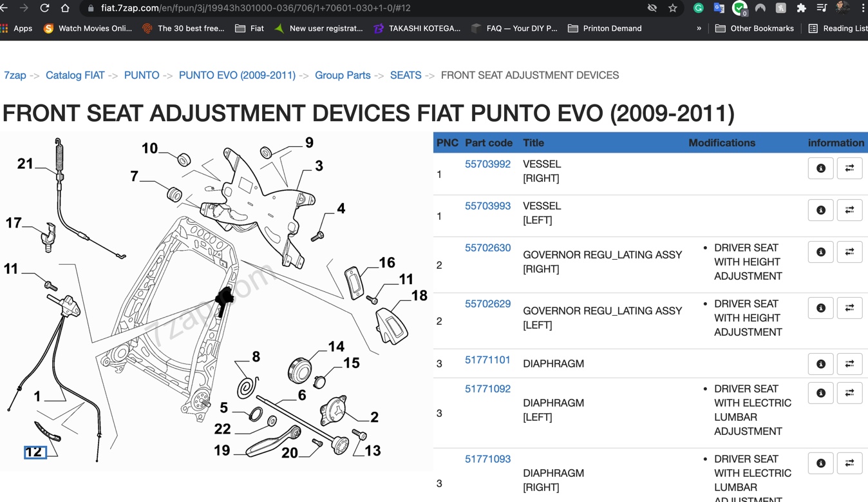Open the Google Translate extension icon
868x502 pixels.
pos(719,8)
